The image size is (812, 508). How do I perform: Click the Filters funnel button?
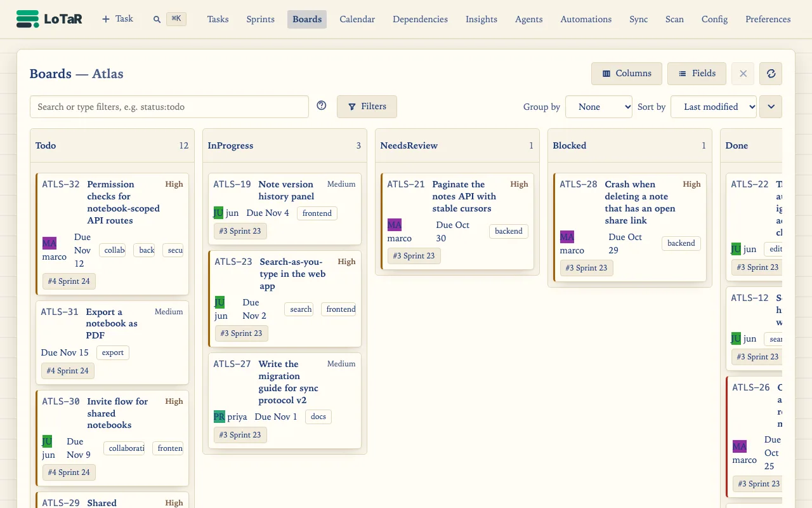click(x=367, y=107)
